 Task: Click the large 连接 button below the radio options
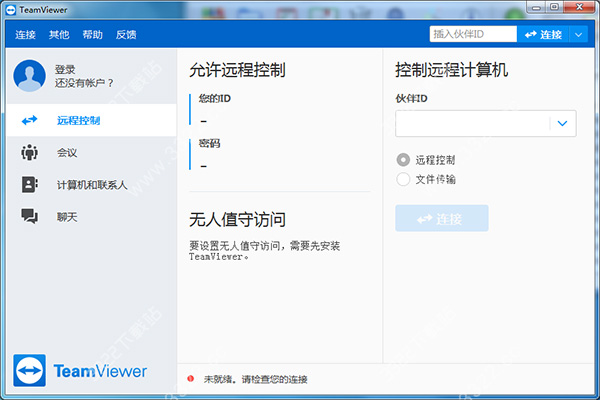click(442, 218)
